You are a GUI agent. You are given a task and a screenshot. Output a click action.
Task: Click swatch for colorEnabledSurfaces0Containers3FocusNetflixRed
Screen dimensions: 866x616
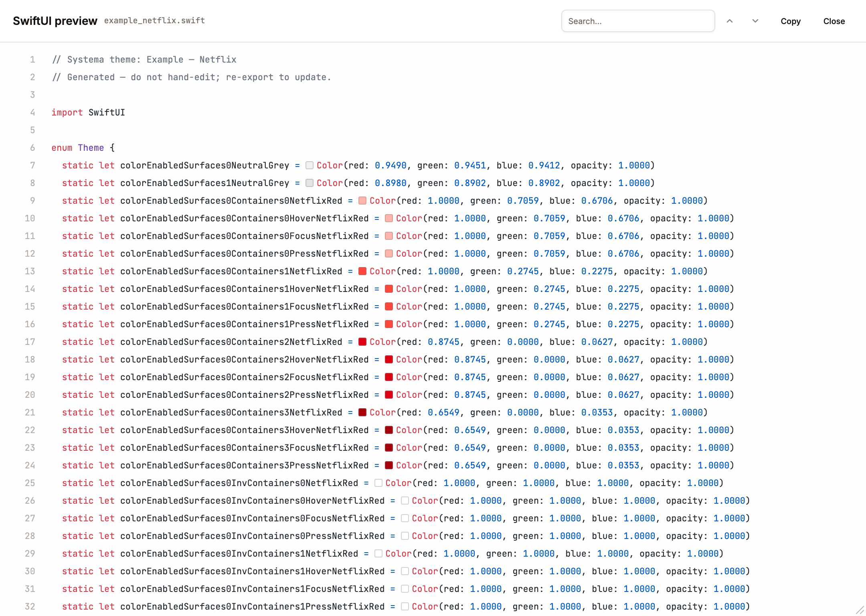pos(389,448)
